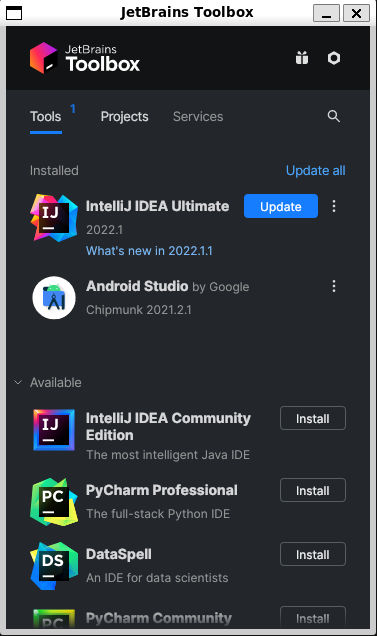The width and height of the screenshot is (377, 636).
Task: Click the DataSpell icon
Action: 54,566
